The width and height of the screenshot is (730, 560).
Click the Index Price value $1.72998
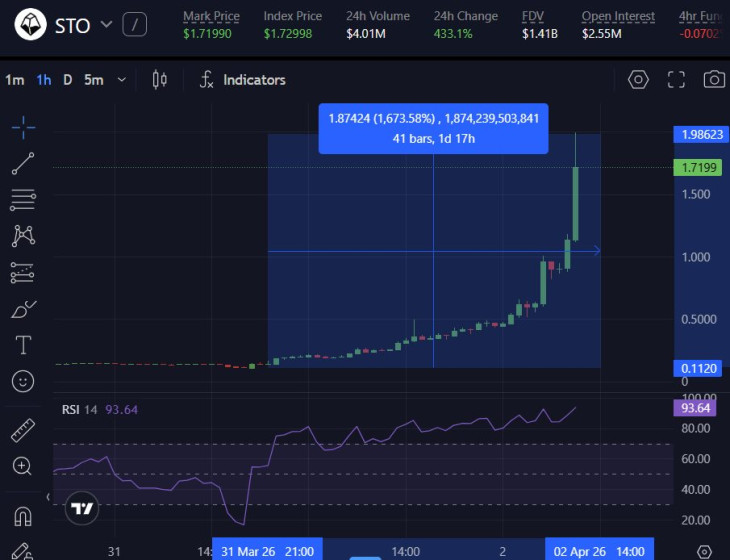288,34
